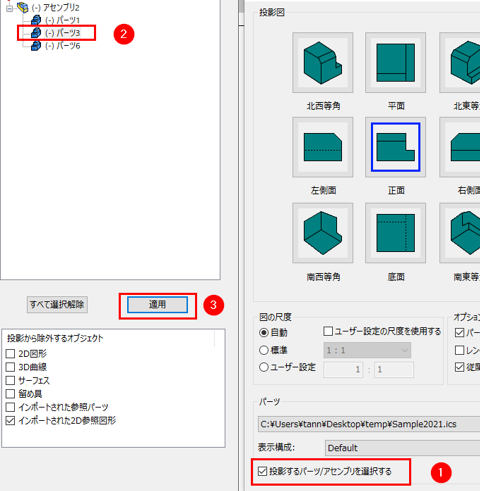
Task: Select the 北西等角 view thumbnail
Action: [322, 62]
